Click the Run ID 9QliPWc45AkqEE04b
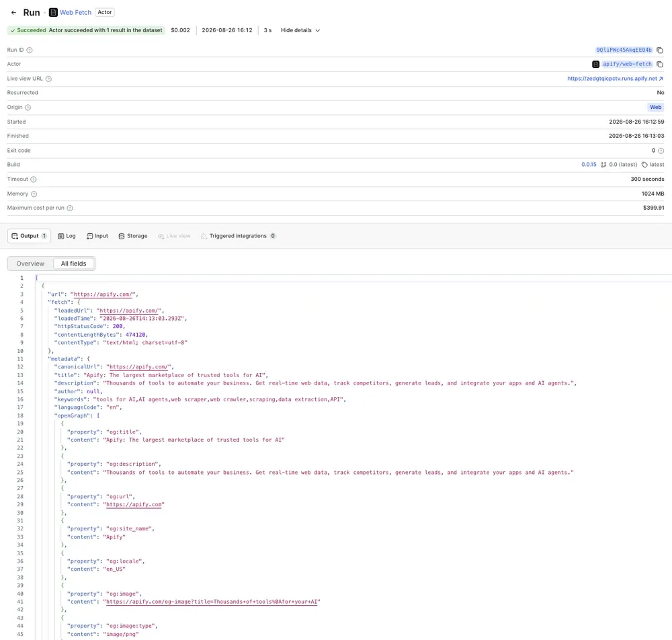 coord(624,50)
